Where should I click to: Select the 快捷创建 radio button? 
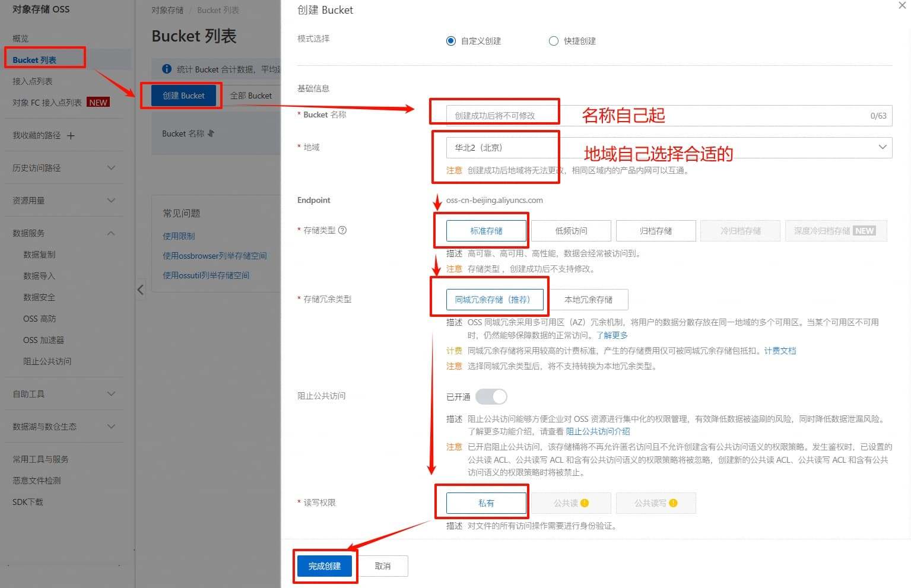(x=554, y=41)
